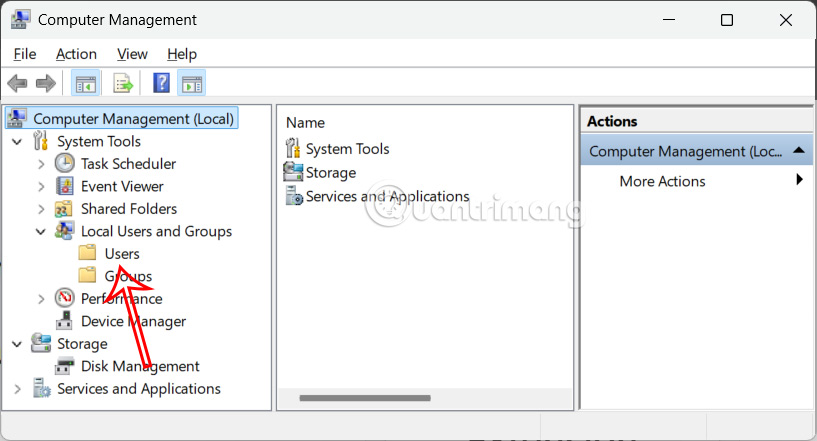Image resolution: width=817 pixels, height=441 pixels.
Task: Select Shared Folders in the tree
Action: pos(129,209)
